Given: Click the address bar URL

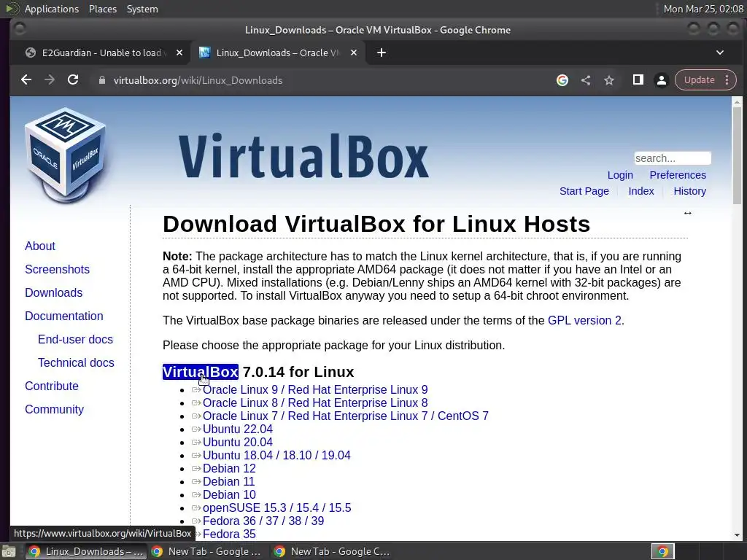Looking at the screenshot, I should pos(198,80).
